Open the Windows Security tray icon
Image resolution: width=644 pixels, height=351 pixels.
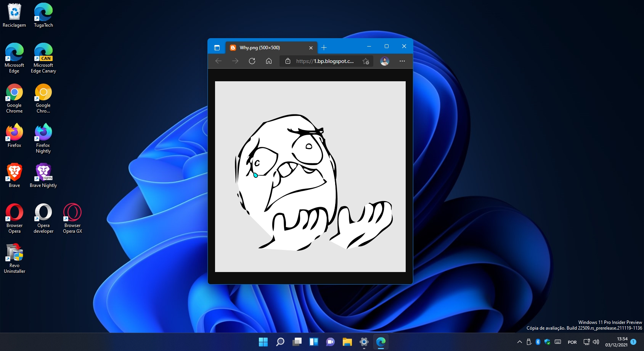tap(548, 342)
